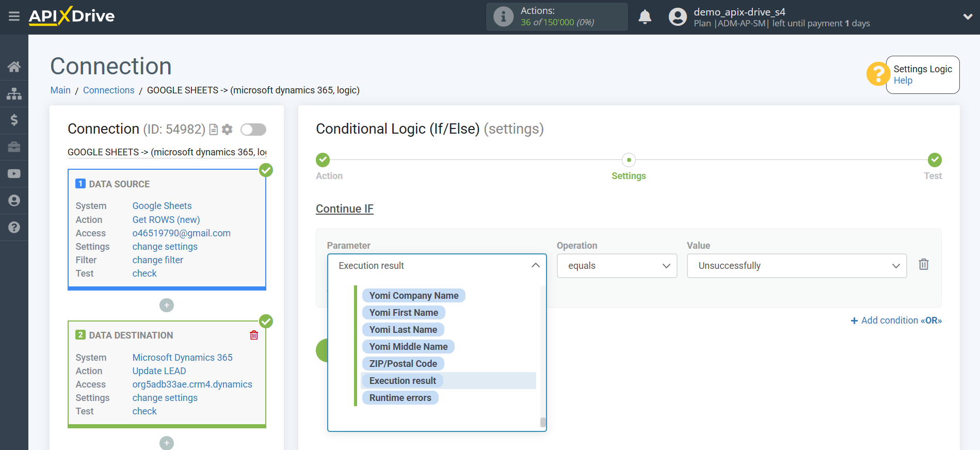Select Yomi Company Name option

point(414,296)
